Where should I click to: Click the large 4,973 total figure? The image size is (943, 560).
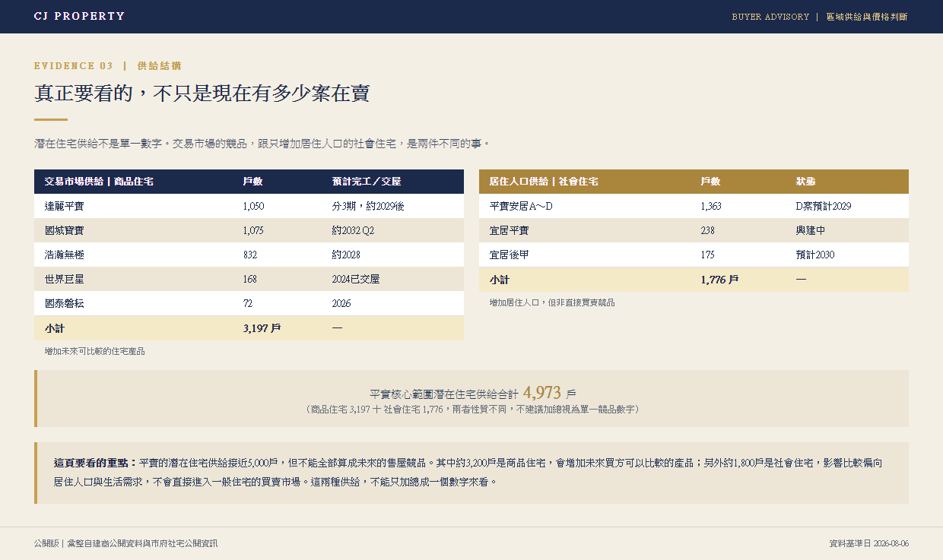pos(542,393)
